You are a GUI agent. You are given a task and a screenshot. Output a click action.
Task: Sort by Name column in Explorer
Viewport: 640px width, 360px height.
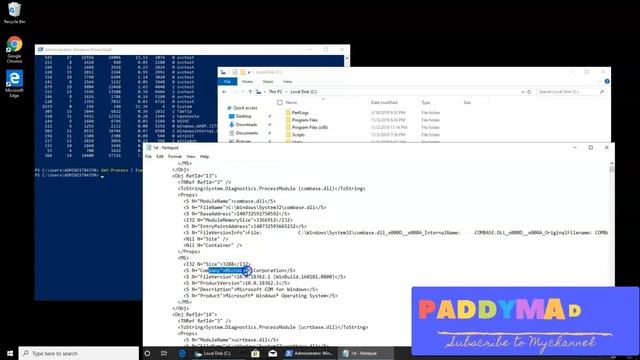(x=291, y=102)
